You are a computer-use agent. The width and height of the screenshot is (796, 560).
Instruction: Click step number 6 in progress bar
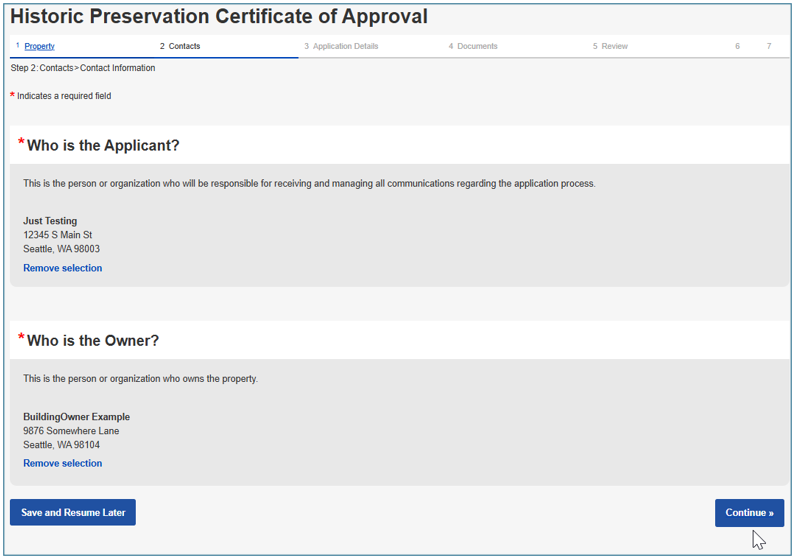pyautogui.click(x=738, y=46)
